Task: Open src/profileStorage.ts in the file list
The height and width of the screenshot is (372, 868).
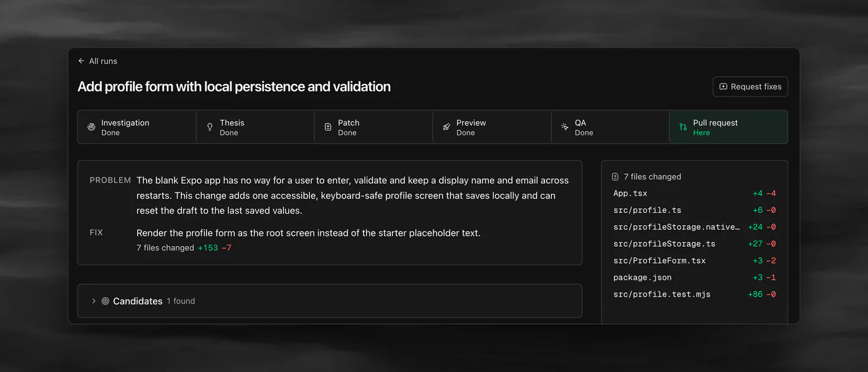Action: (x=694, y=244)
